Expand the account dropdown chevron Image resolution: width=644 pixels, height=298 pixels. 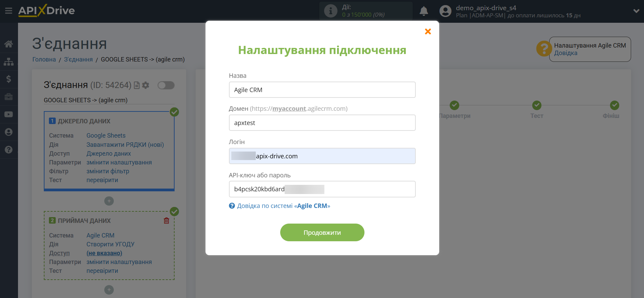636,11
